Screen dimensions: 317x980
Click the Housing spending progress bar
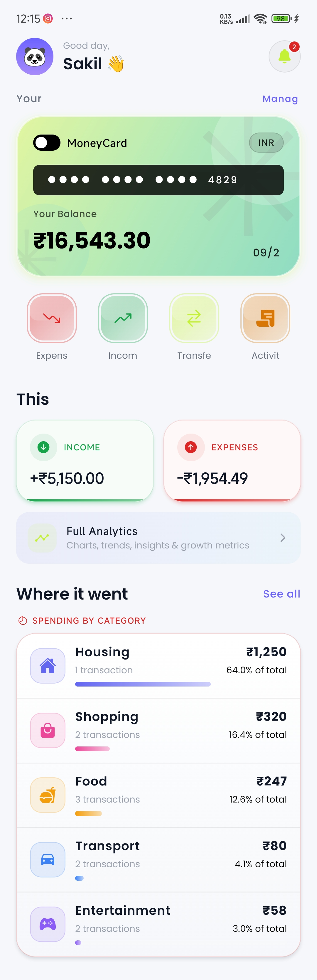(x=143, y=684)
